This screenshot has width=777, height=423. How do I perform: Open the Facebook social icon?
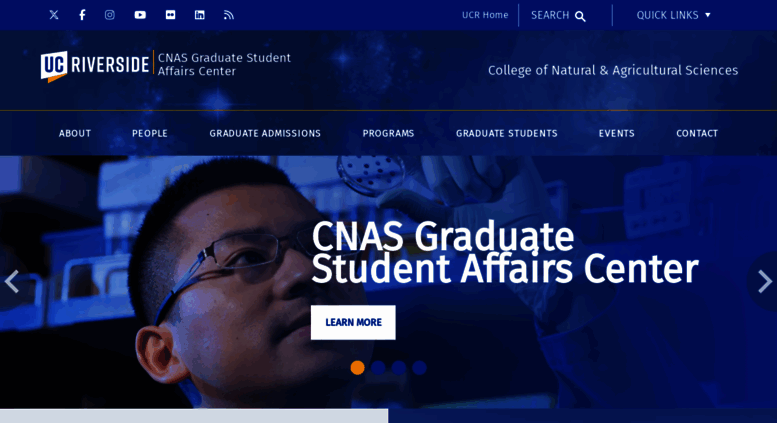(x=82, y=15)
